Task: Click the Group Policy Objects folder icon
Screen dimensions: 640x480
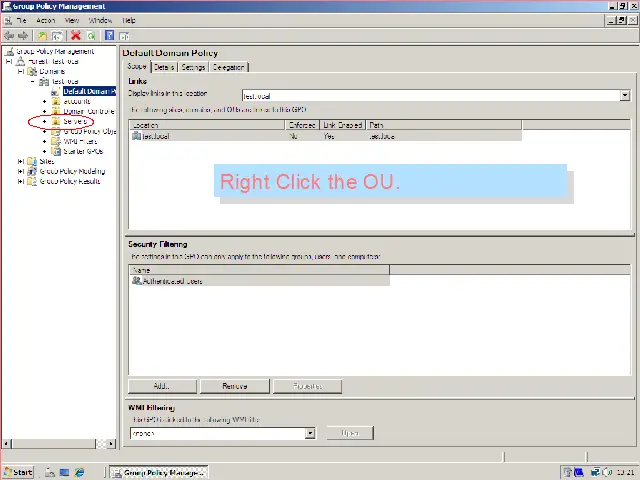Action: pyautogui.click(x=56, y=131)
